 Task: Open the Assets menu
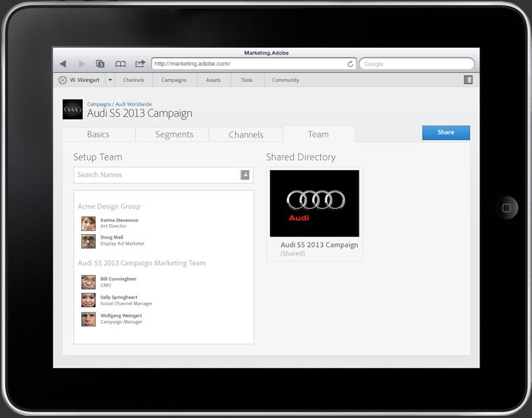click(213, 80)
